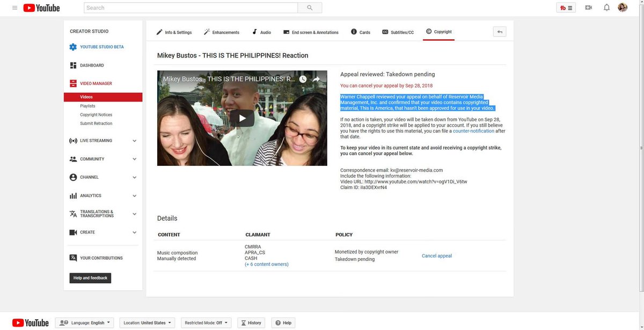The height and width of the screenshot is (330, 644).
Task: Click the Analytics bar chart icon
Action: pyautogui.click(x=73, y=196)
